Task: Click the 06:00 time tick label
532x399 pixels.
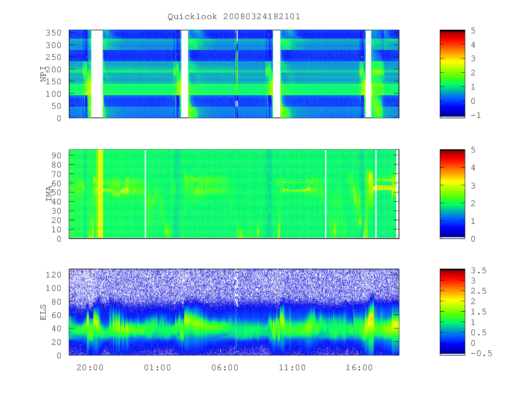Action: (225, 368)
